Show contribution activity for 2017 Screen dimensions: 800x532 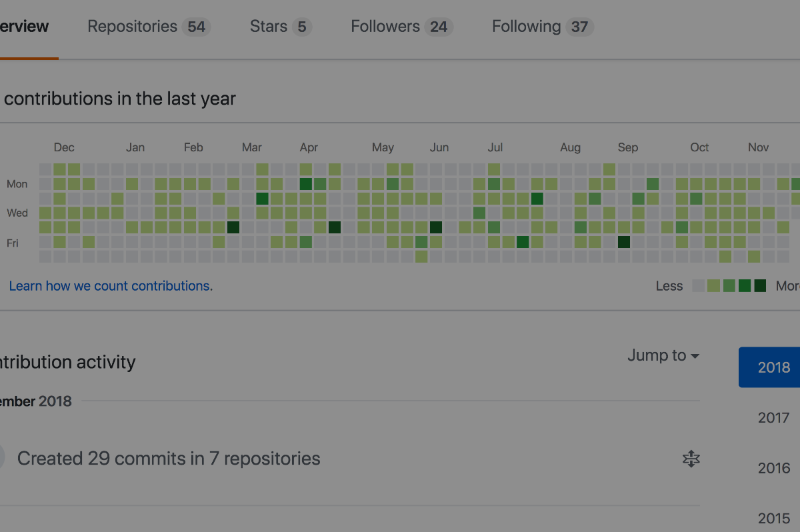[773, 418]
